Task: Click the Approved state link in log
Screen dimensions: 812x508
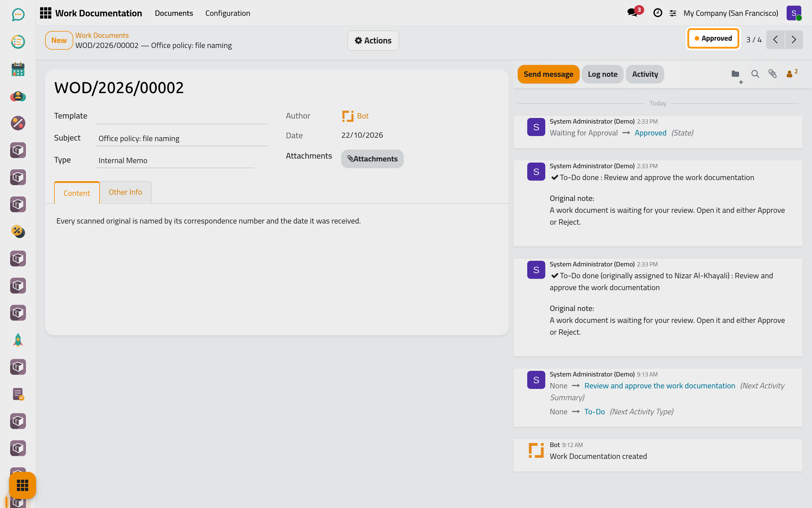Action: tap(650, 133)
